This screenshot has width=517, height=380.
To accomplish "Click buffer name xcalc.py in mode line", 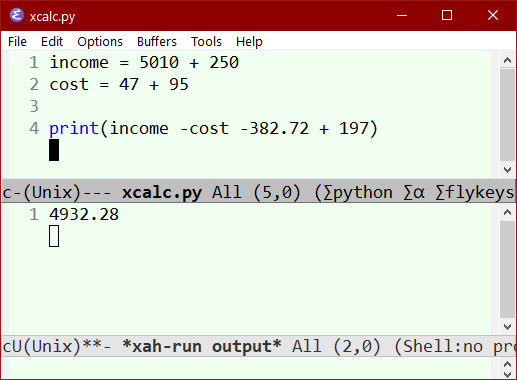I will click(162, 193).
